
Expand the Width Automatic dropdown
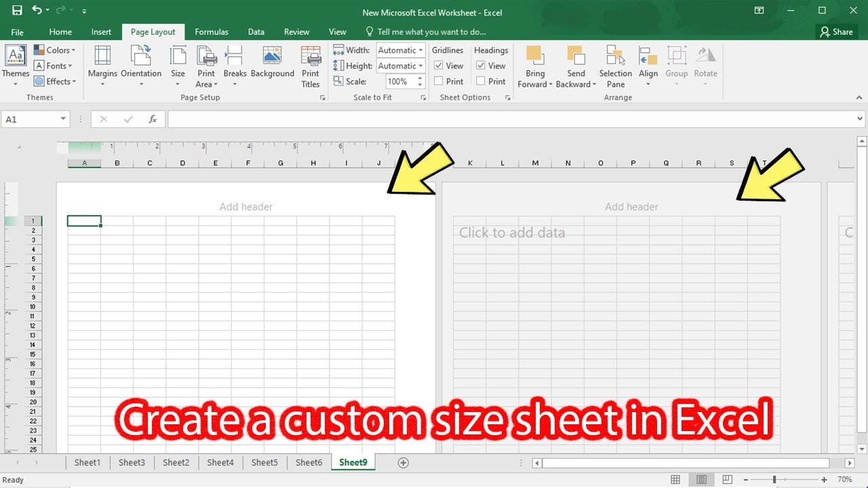(419, 49)
